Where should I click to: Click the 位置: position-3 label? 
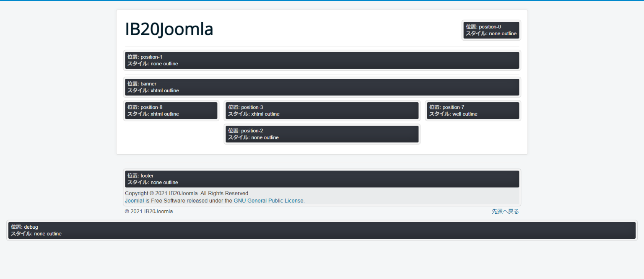tap(245, 107)
